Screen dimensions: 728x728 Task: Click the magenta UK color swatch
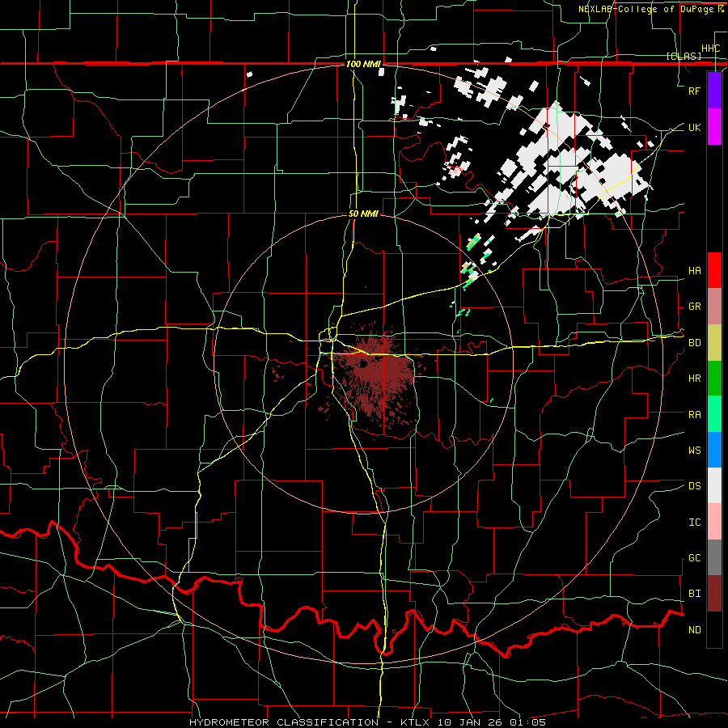click(714, 127)
